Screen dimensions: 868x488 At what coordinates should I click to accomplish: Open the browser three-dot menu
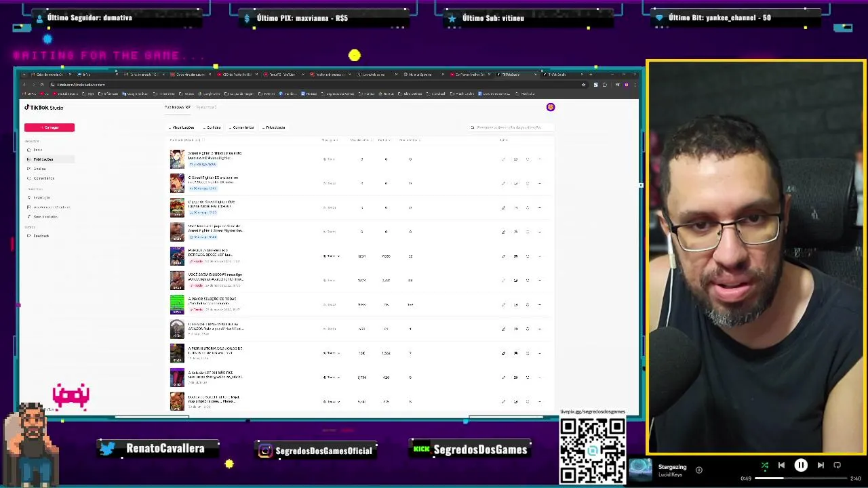[635, 85]
